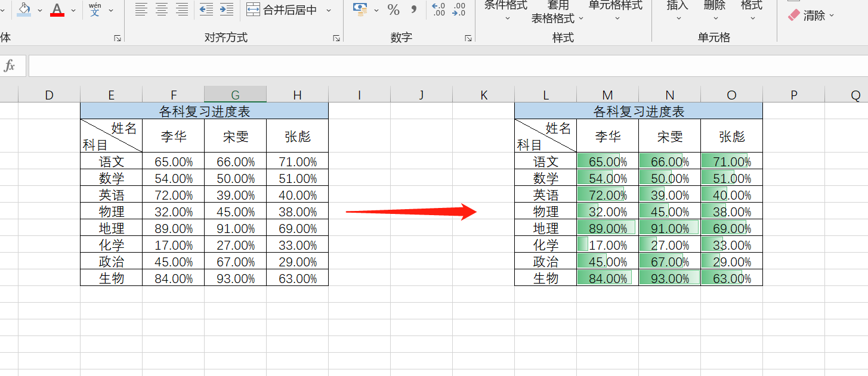868x376 pixels.
Task: Align text right icon
Action: 182,10
